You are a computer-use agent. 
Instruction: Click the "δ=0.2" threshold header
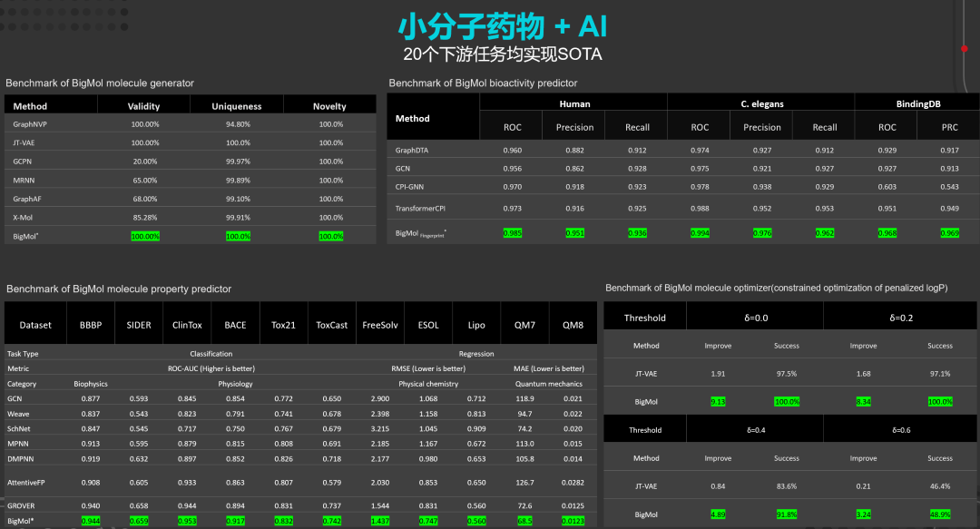click(x=901, y=318)
